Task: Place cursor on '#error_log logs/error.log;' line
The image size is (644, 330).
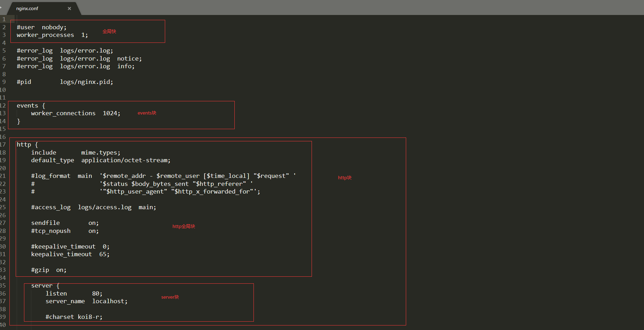Action: 65,51
